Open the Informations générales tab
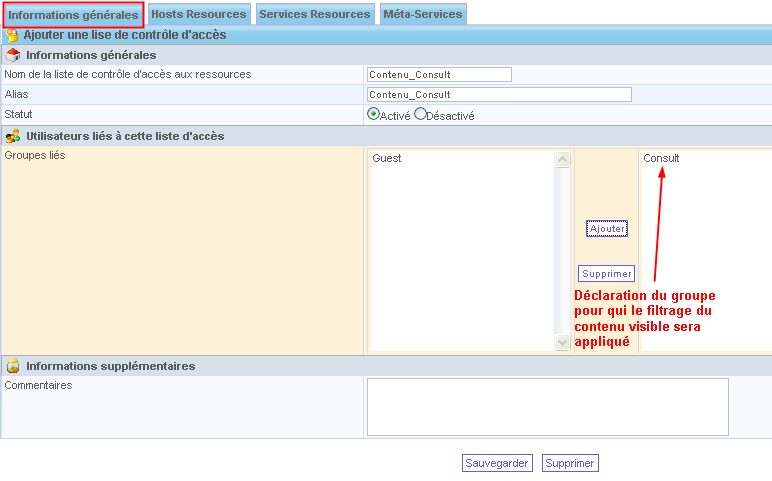Viewport: 772px width, 481px height. click(73, 14)
